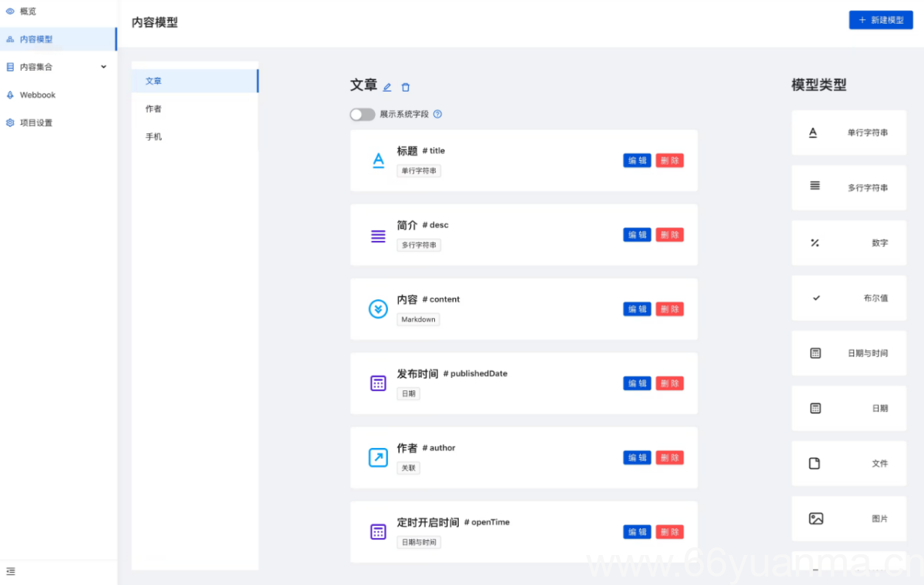Click the '# publishedDate' field key text
Screen dimensions: 924x585
point(475,373)
